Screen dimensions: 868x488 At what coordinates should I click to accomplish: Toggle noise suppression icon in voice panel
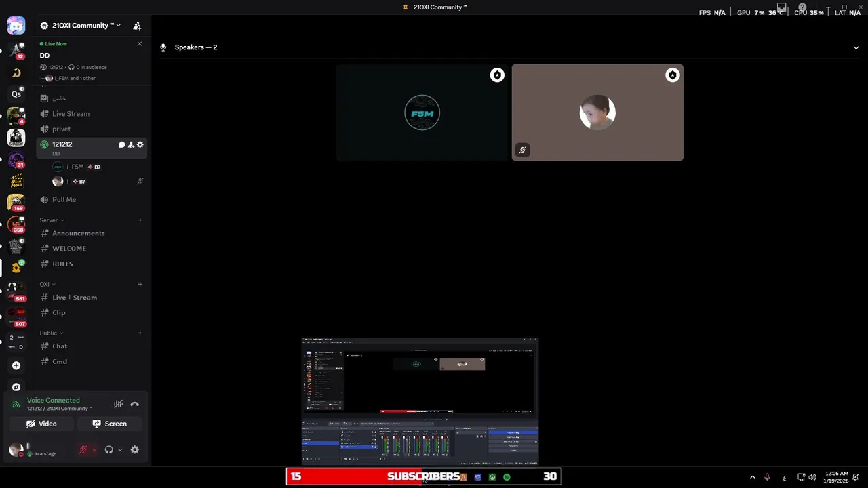pos(119,404)
